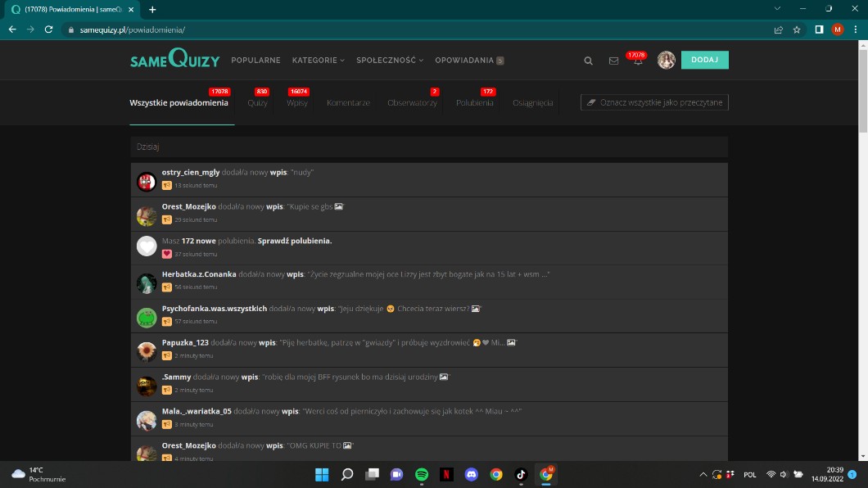Click the browser address bar
Image resolution: width=868 pixels, height=488 pixels.
pyautogui.click(x=409, y=29)
